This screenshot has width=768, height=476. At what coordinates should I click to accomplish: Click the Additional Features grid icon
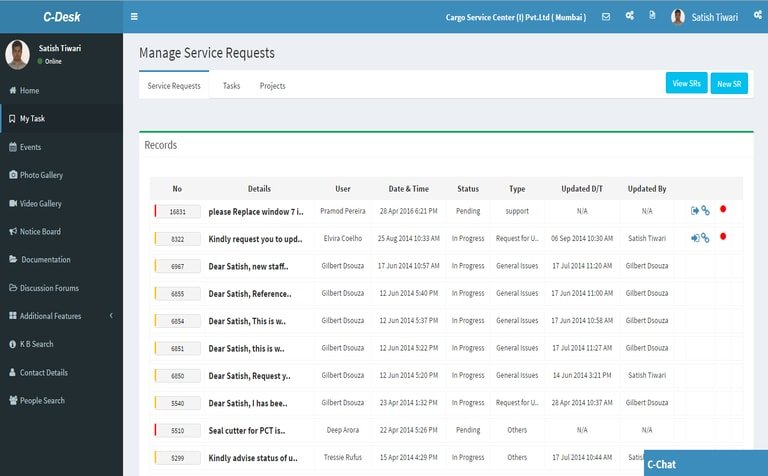pos(13,315)
